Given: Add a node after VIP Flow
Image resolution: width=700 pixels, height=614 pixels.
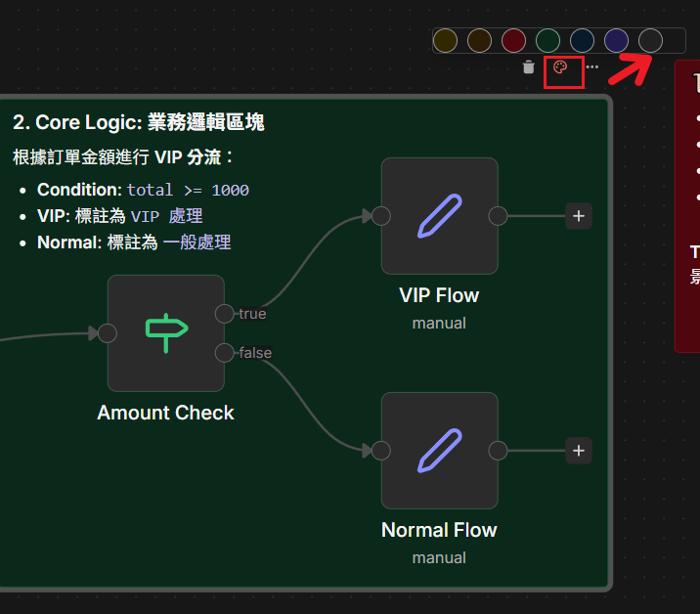Looking at the screenshot, I should (x=579, y=216).
